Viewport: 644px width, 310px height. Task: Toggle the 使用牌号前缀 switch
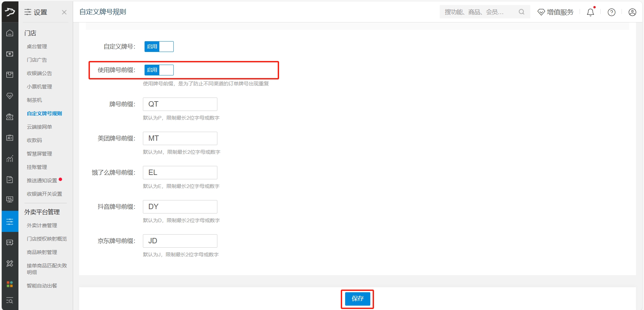click(159, 70)
